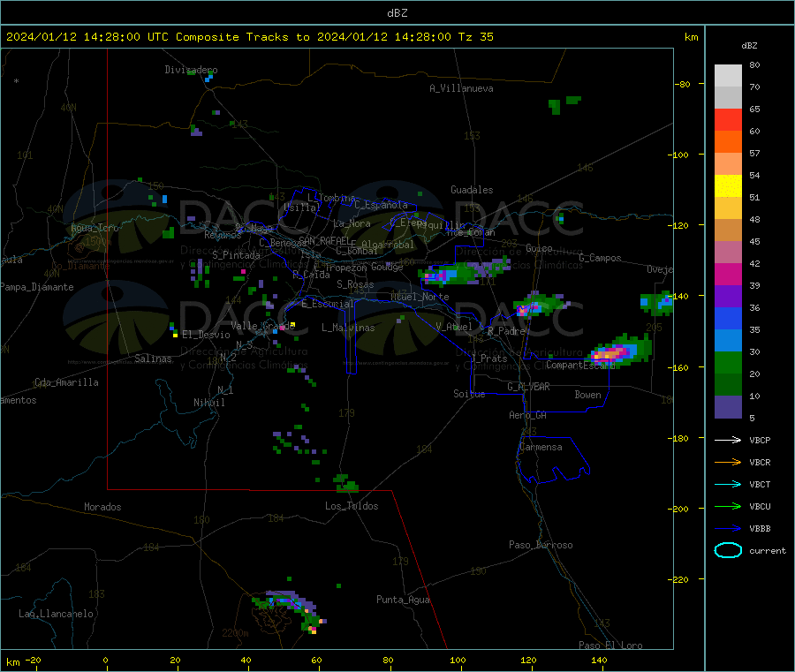This screenshot has height=672, width=795.
Task: Click the Cda_Amarilla location label
Action: point(66,382)
